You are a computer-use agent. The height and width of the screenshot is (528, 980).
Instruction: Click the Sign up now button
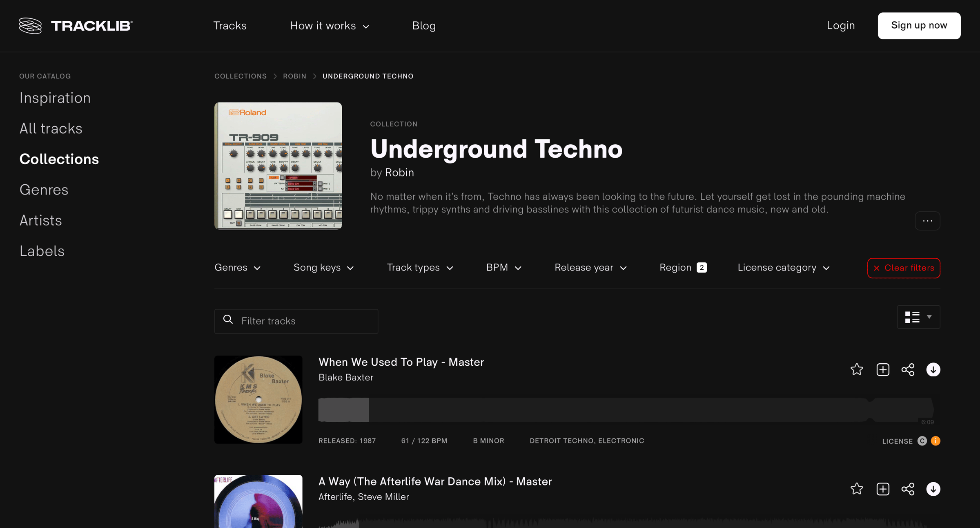coord(919,25)
